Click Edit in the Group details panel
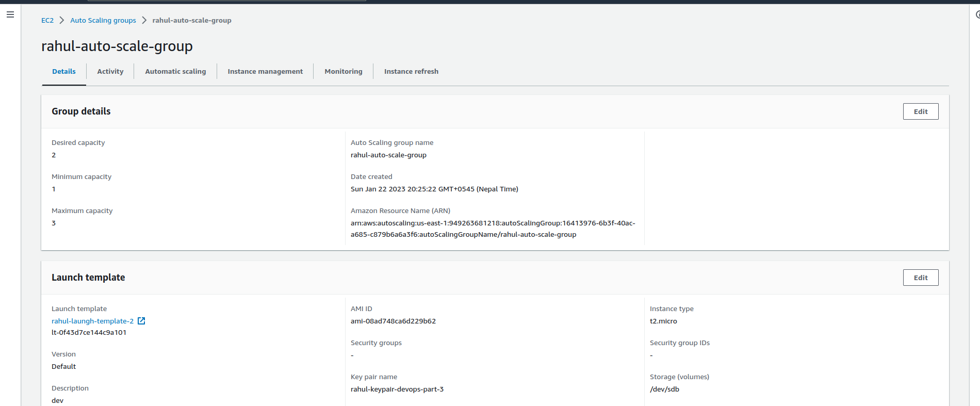The width and height of the screenshot is (980, 406). (x=921, y=111)
